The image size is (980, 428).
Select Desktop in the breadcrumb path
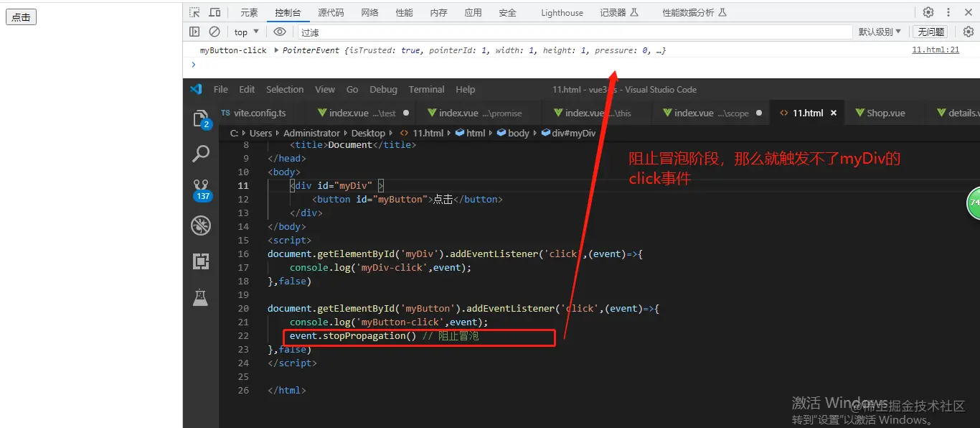point(368,133)
